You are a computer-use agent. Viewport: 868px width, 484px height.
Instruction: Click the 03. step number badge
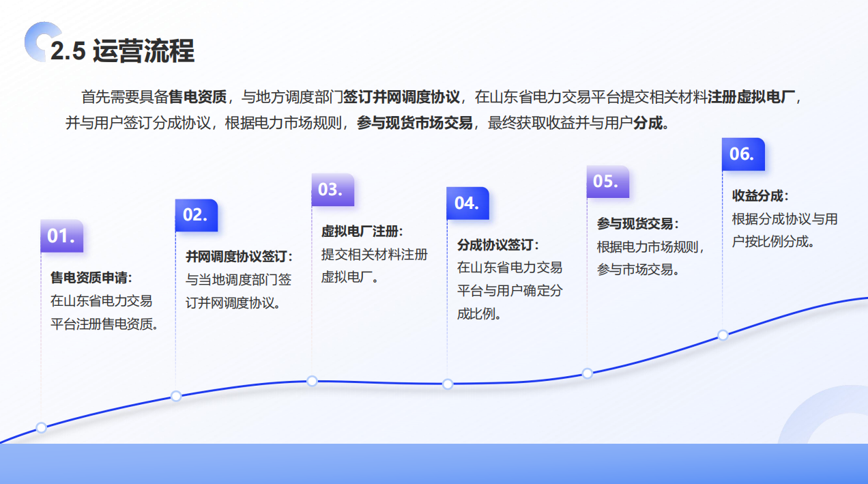click(332, 189)
